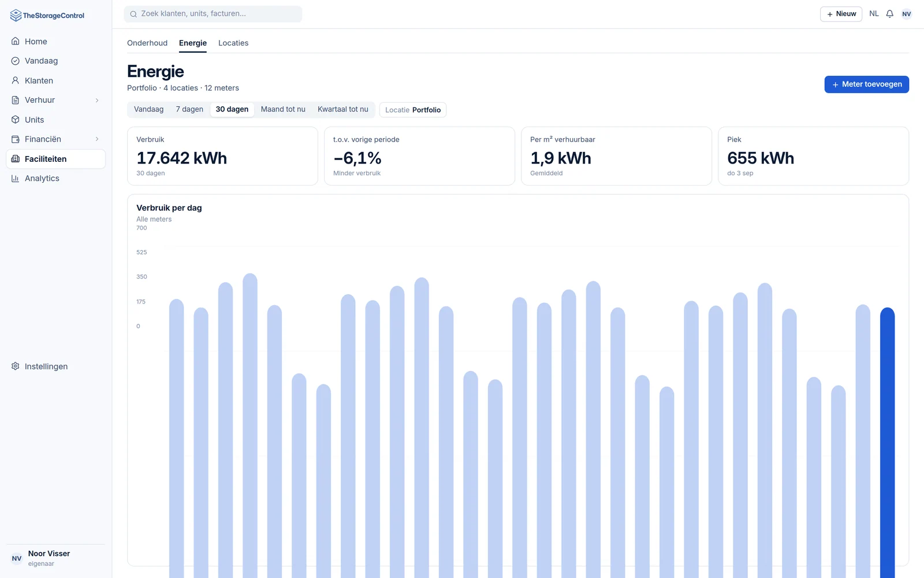Switch to the Locaties tab
This screenshot has height=578, width=924.
click(x=233, y=43)
